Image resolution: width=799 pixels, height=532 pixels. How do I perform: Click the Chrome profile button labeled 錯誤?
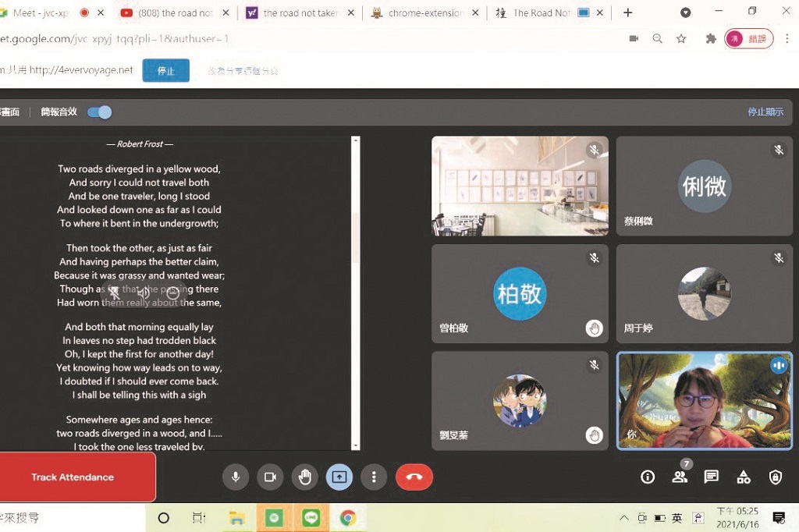tap(748, 39)
